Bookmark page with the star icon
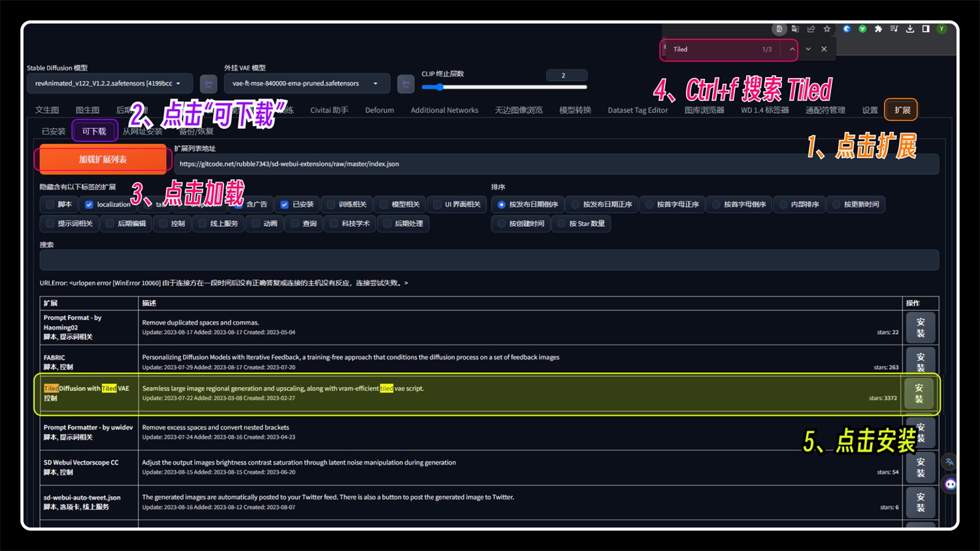 tap(827, 29)
